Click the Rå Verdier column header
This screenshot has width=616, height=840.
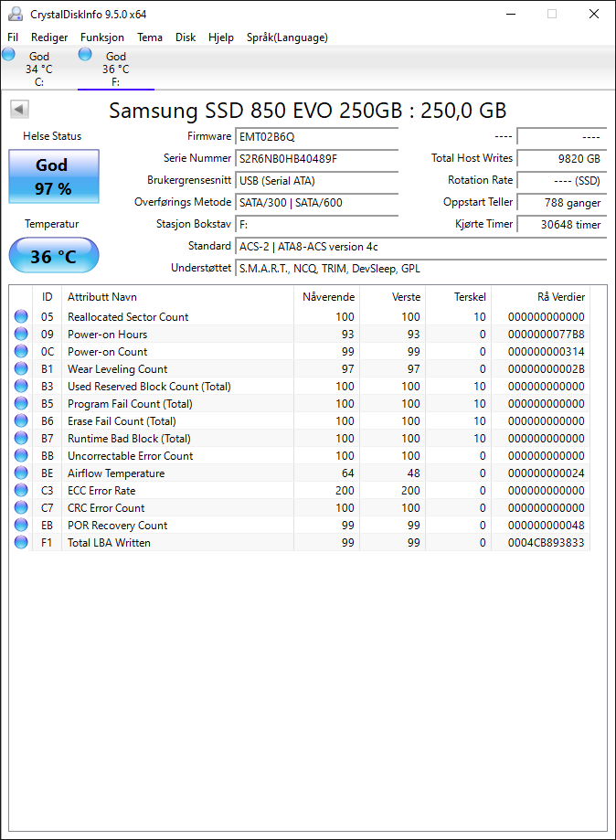tap(540, 297)
